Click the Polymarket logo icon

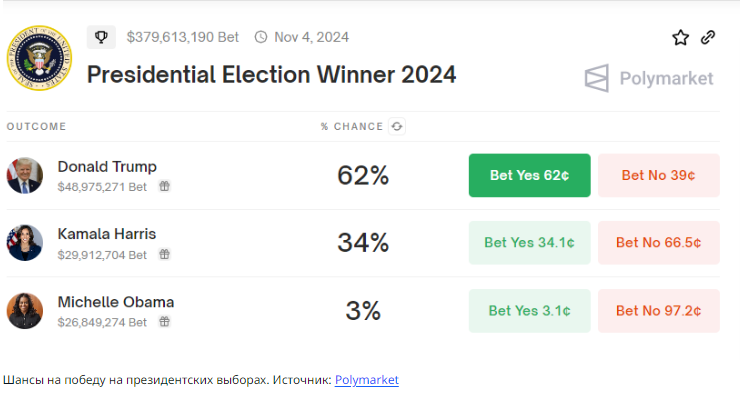click(597, 78)
